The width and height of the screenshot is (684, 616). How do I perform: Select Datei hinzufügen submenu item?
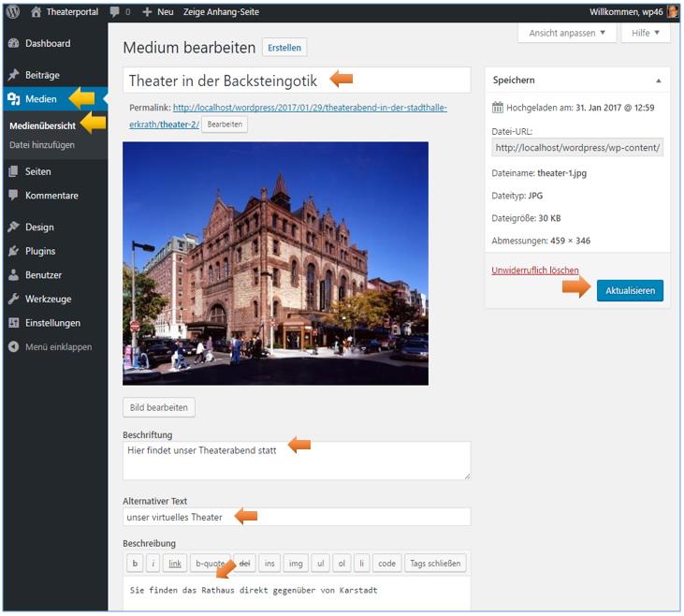(x=41, y=145)
